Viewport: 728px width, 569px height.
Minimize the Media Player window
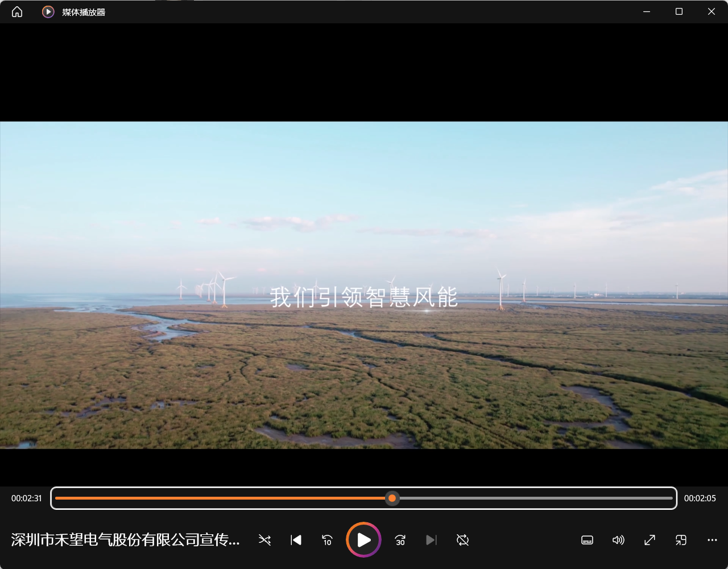[647, 12]
